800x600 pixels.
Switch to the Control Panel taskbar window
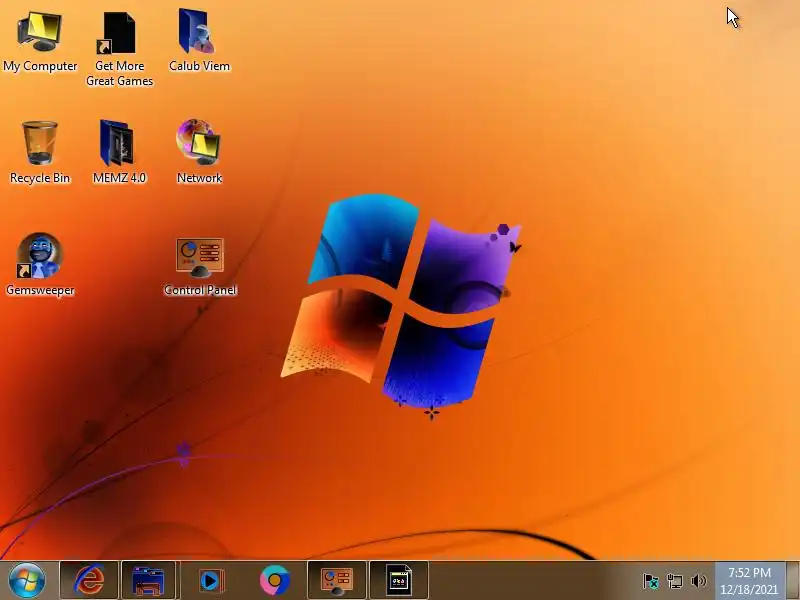tap(337, 580)
